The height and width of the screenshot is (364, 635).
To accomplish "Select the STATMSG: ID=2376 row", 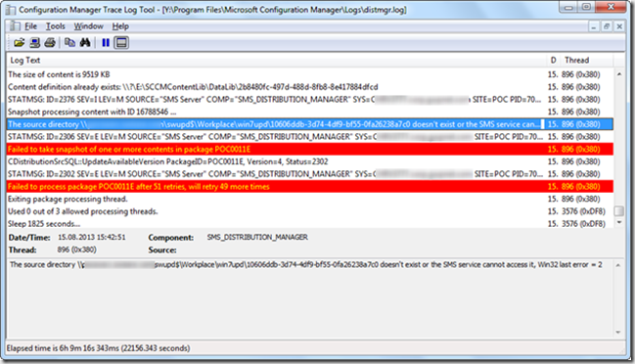I will 310,100.
